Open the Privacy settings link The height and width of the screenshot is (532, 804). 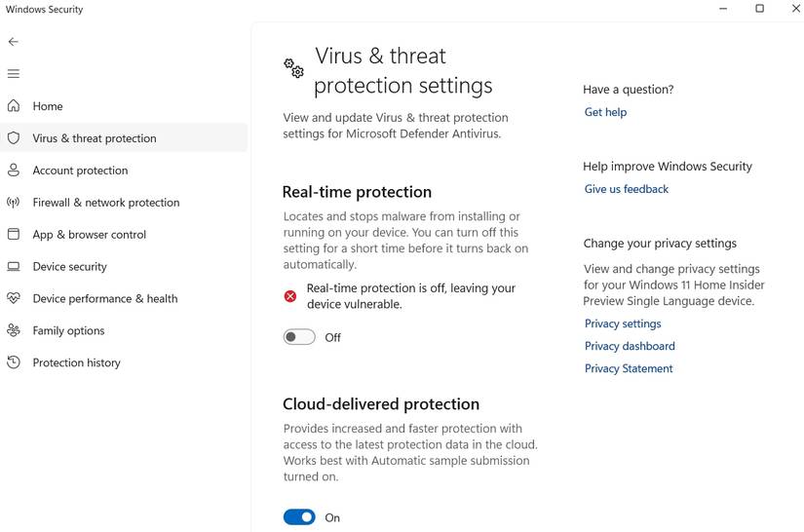point(622,323)
